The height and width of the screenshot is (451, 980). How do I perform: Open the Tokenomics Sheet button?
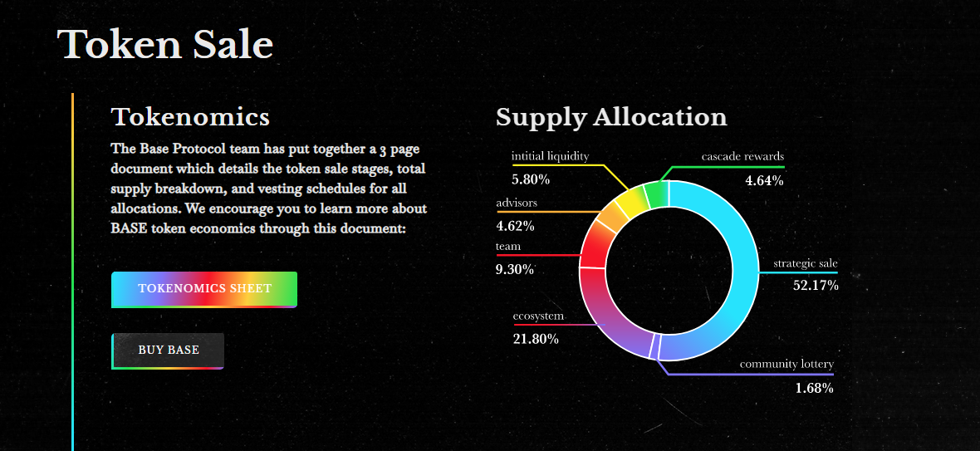pos(204,289)
